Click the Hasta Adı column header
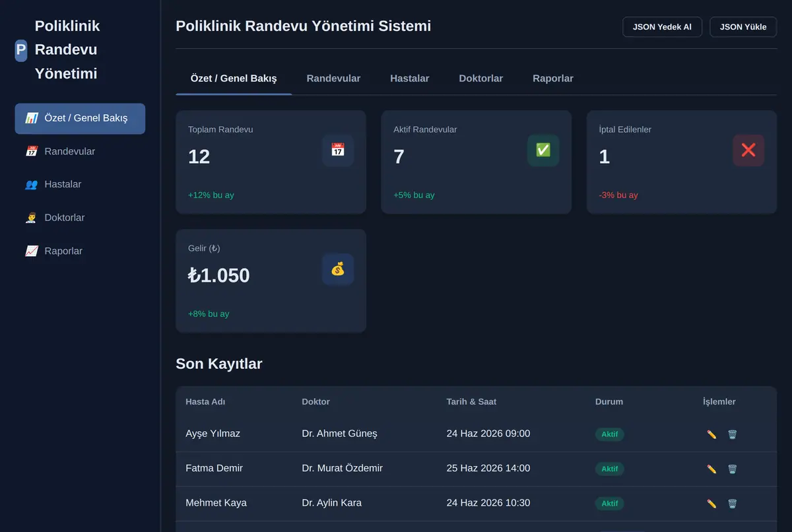This screenshot has width=792, height=532. [x=205, y=401]
